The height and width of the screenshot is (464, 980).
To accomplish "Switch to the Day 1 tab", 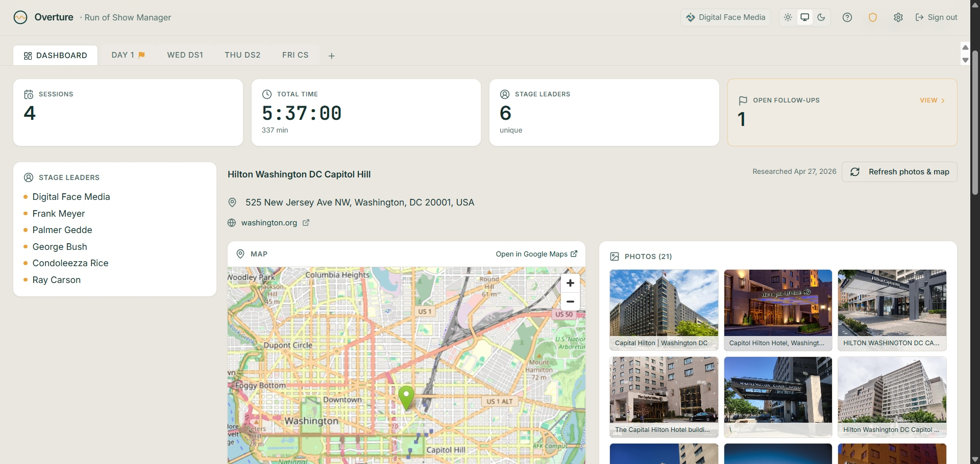I will 128,55.
